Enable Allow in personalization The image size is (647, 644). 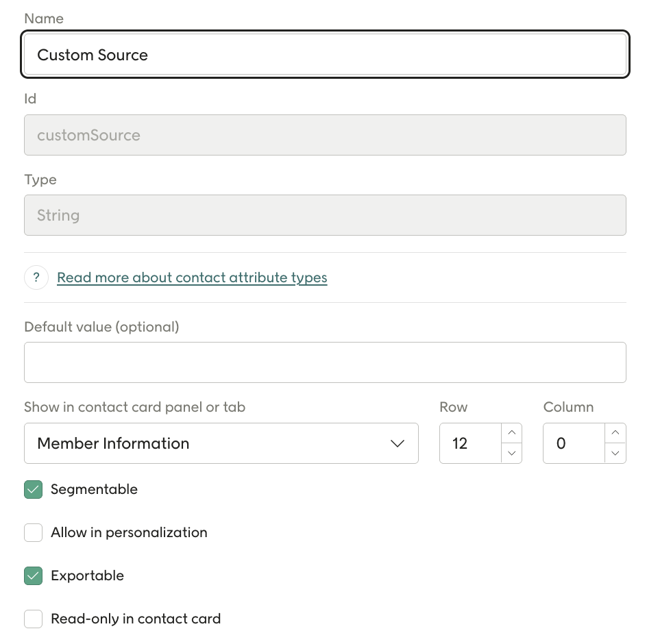(33, 532)
